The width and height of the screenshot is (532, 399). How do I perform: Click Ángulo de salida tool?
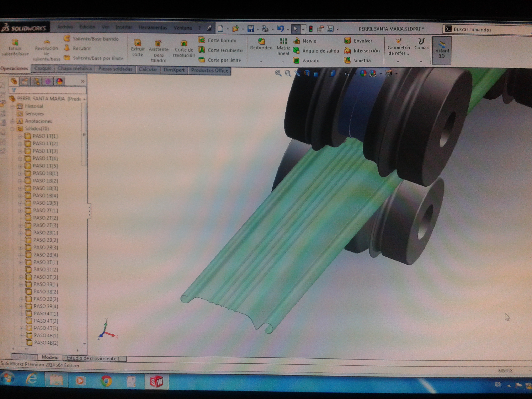pos(316,50)
